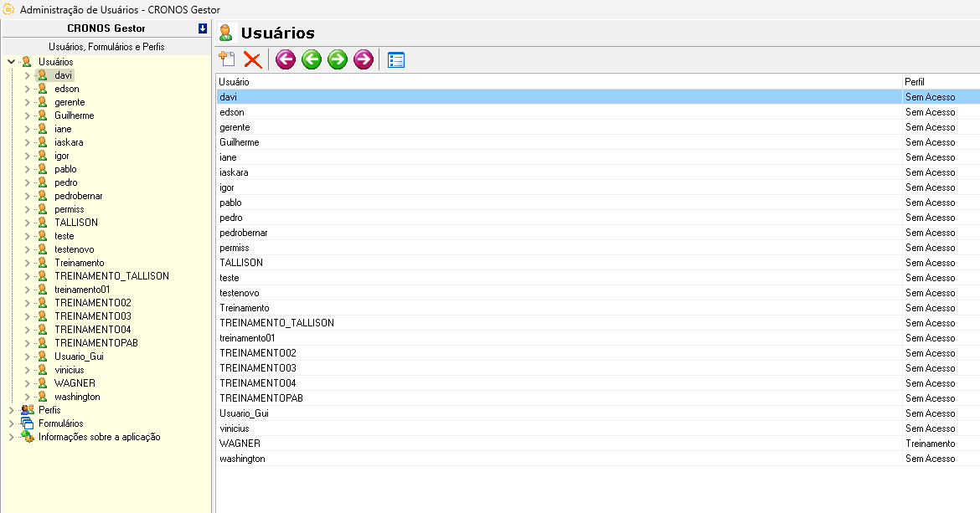
Task: Click the user icon beside TALLISON in tree
Action: [43, 222]
